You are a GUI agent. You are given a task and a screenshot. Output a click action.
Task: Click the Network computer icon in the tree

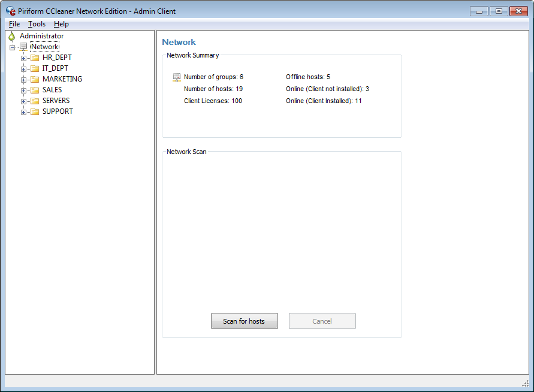[23, 47]
